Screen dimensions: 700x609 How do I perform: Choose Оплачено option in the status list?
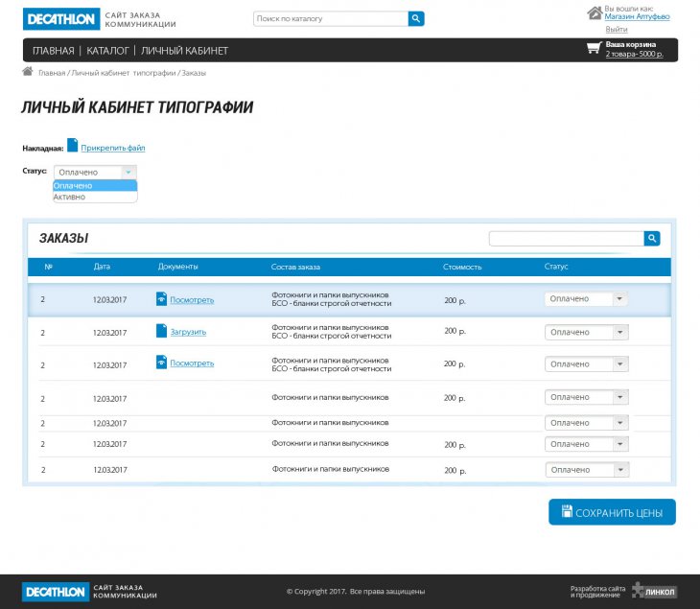click(x=74, y=185)
